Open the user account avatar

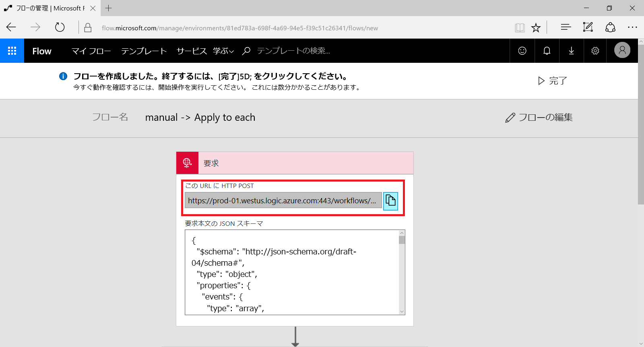coord(622,50)
